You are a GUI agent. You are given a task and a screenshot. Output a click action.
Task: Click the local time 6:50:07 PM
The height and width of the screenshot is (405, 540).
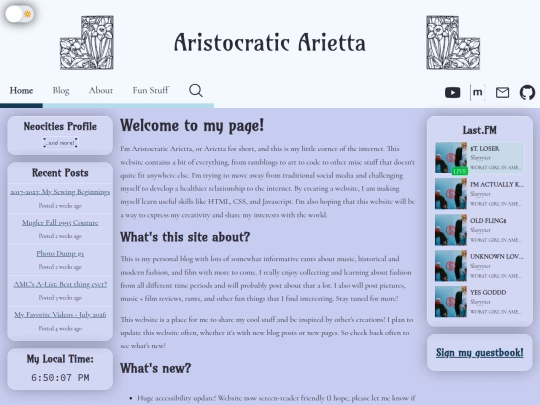pyautogui.click(x=60, y=378)
